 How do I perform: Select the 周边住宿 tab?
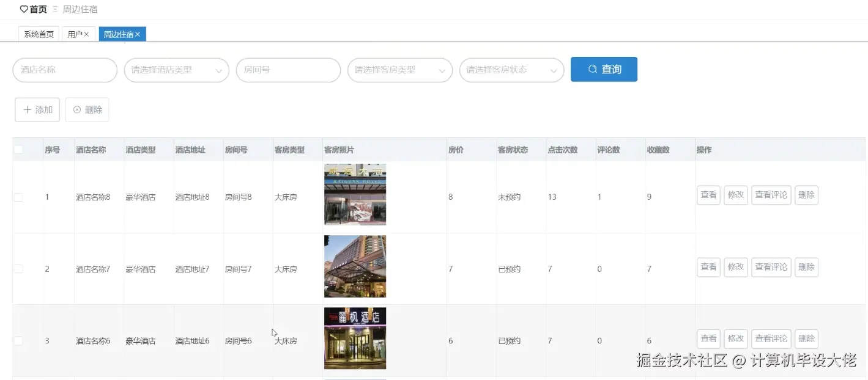coord(117,34)
